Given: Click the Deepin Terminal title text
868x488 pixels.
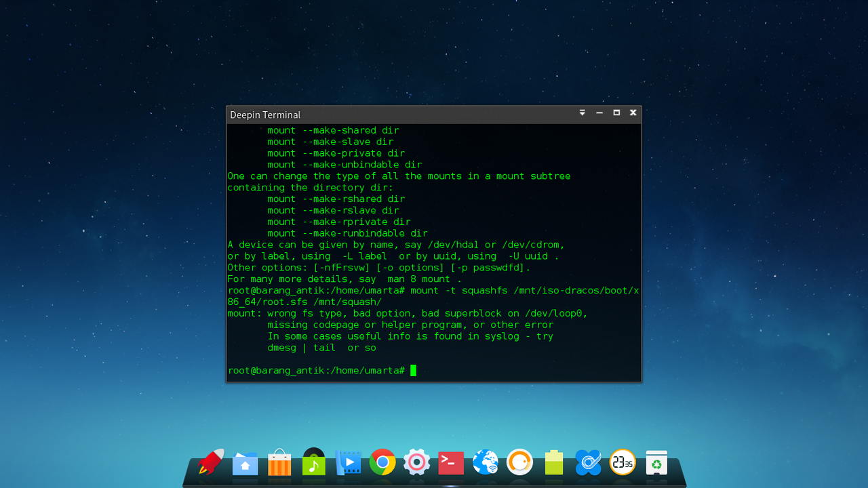Looking at the screenshot, I should tap(265, 115).
